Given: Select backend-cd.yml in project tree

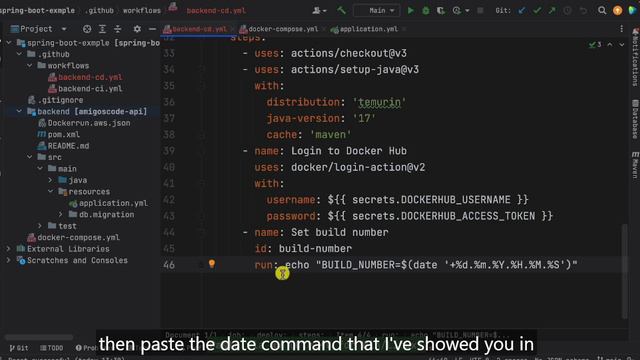Looking at the screenshot, I should pos(90,77).
